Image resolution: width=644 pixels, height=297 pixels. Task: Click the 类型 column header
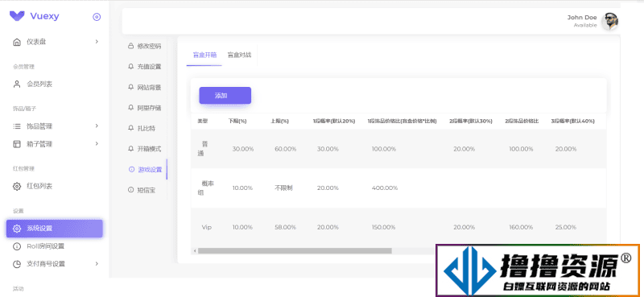(x=203, y=122)
